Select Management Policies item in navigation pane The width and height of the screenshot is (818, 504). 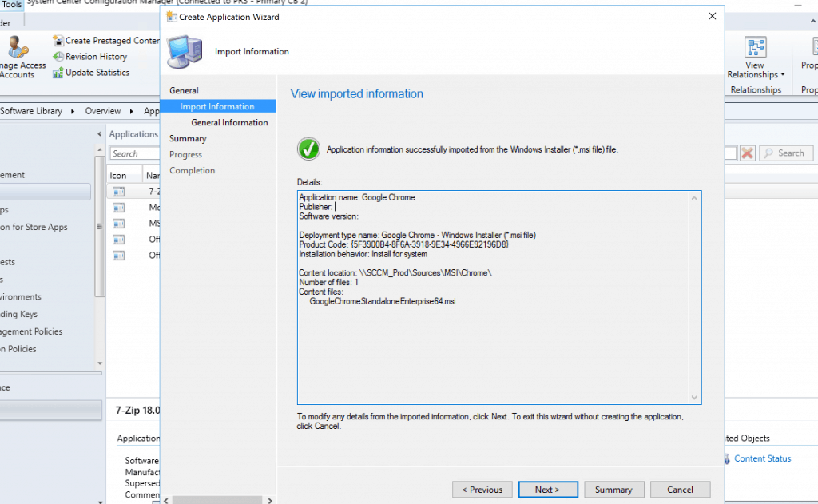(31, 331)
